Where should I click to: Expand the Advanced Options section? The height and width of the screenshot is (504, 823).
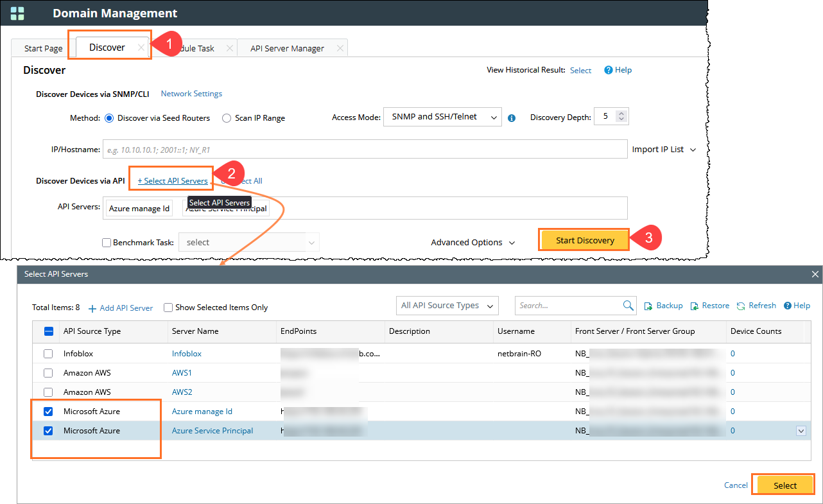[x=472, y=242]
